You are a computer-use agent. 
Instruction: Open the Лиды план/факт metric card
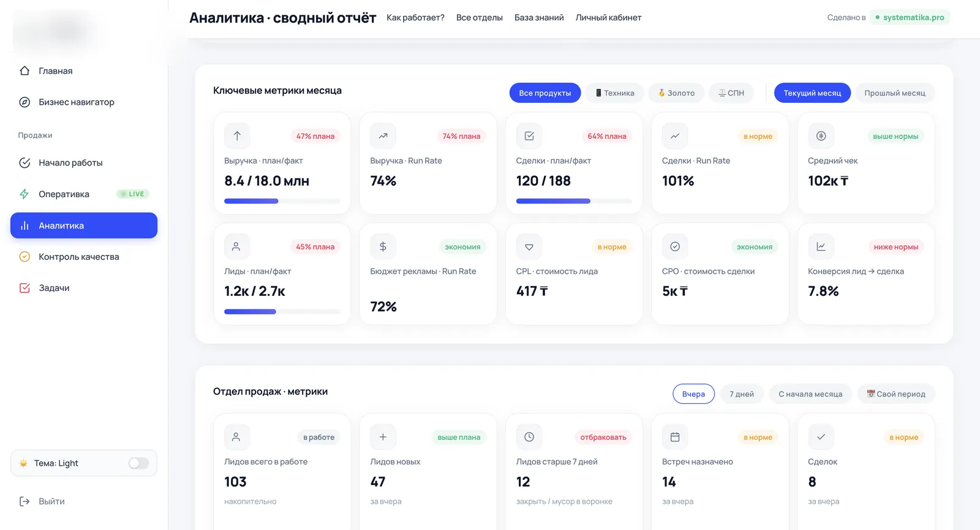coord(282,274)
